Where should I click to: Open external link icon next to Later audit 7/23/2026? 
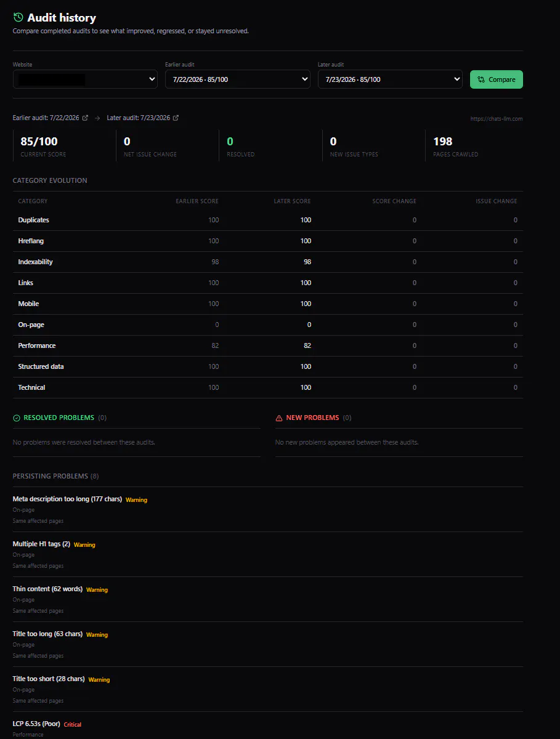(176, 118)
